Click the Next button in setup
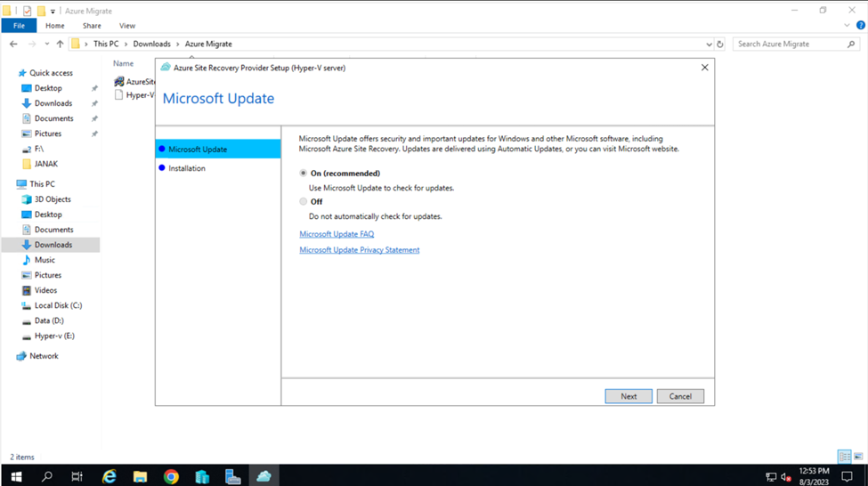This screenshot has height=486, width=868. (629, 396)
